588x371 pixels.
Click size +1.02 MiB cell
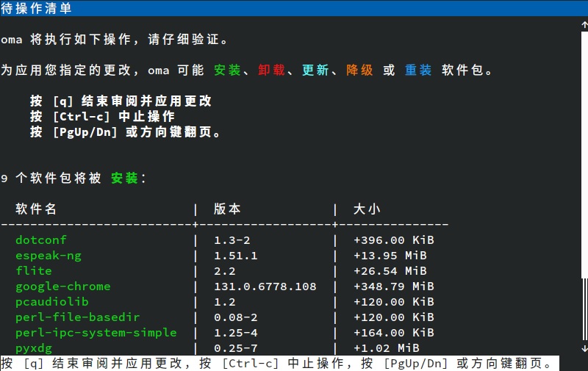point(387,348)
